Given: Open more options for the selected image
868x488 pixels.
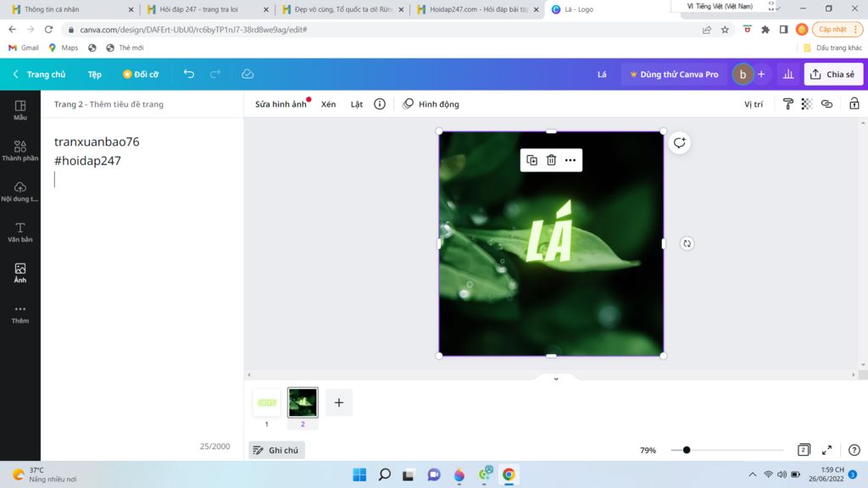Looking at the screenshot, I should (570, 160).
